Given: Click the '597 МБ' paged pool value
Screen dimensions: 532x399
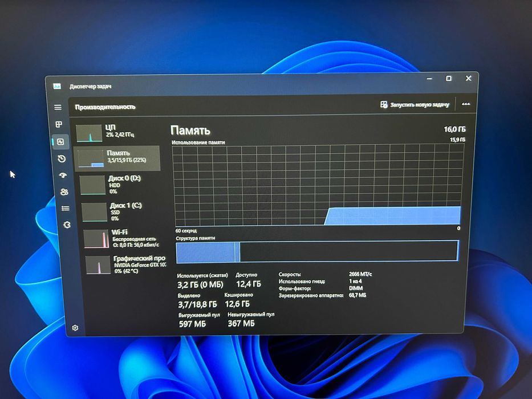Looking at the screenshot, I should point(192,324).
